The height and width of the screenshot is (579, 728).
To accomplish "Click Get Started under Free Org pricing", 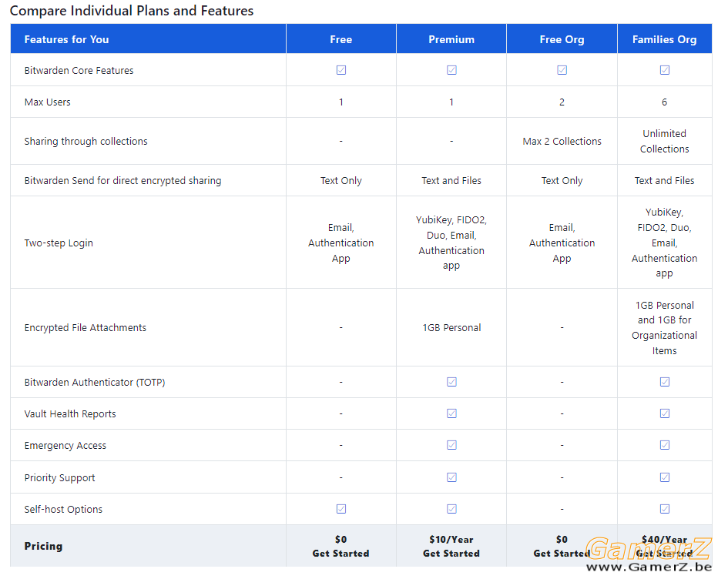I will (x=562, y=554).
